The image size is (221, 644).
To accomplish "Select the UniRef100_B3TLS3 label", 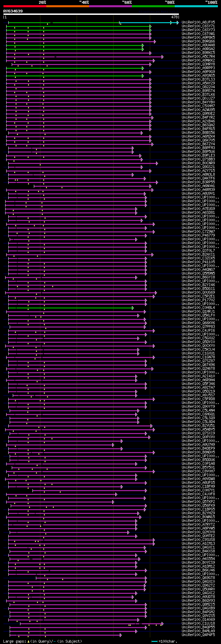I will pyautogui.click(x=198, y=79).
